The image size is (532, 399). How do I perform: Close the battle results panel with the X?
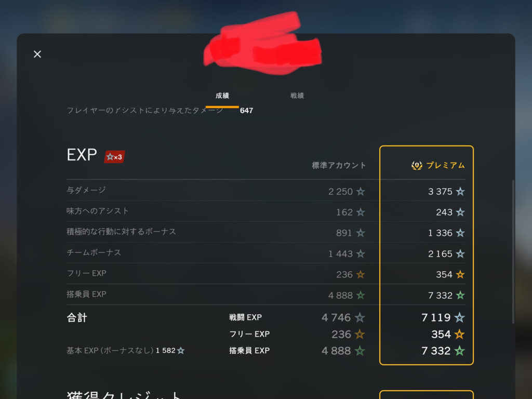(x=37, y=54)
